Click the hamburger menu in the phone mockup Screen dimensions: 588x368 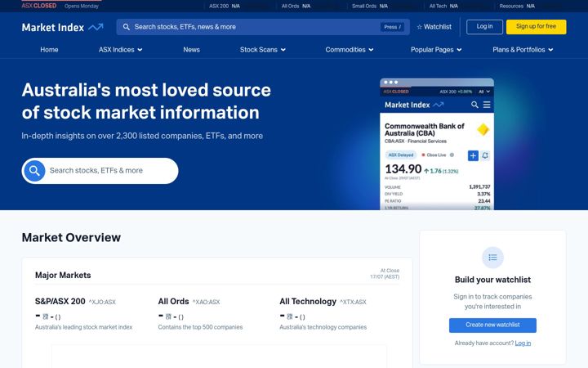(487, 105)
